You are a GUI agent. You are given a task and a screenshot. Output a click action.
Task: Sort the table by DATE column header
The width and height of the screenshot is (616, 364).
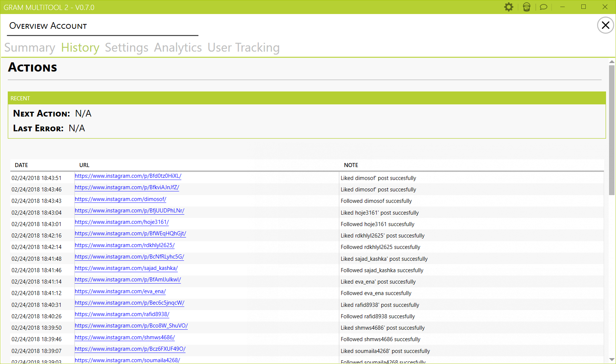(x=21, y=165)
